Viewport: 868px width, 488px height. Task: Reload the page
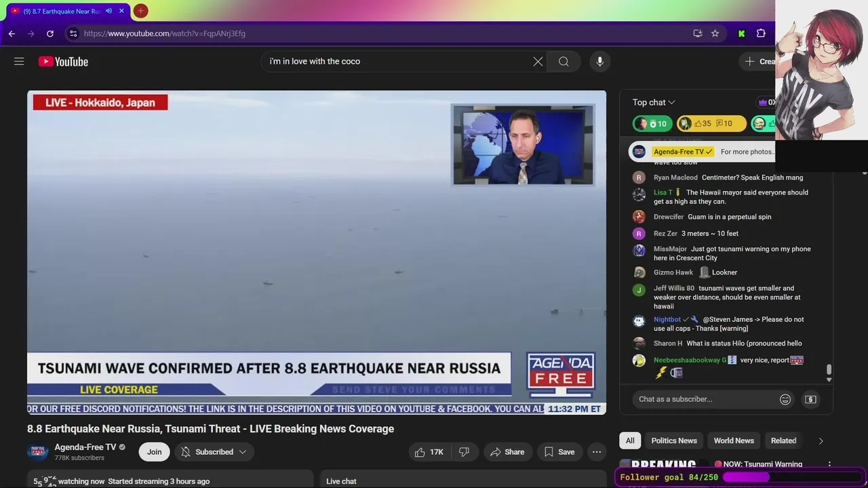pos(50,33)
